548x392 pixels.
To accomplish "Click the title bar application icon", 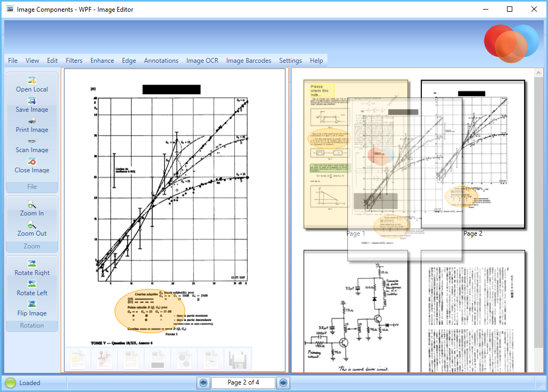I will 10,9.
